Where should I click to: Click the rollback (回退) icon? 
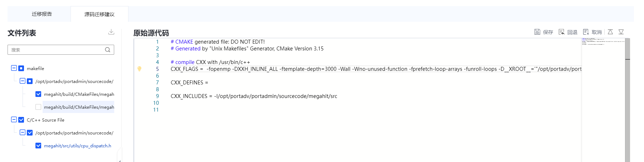(x=561, y=32)
